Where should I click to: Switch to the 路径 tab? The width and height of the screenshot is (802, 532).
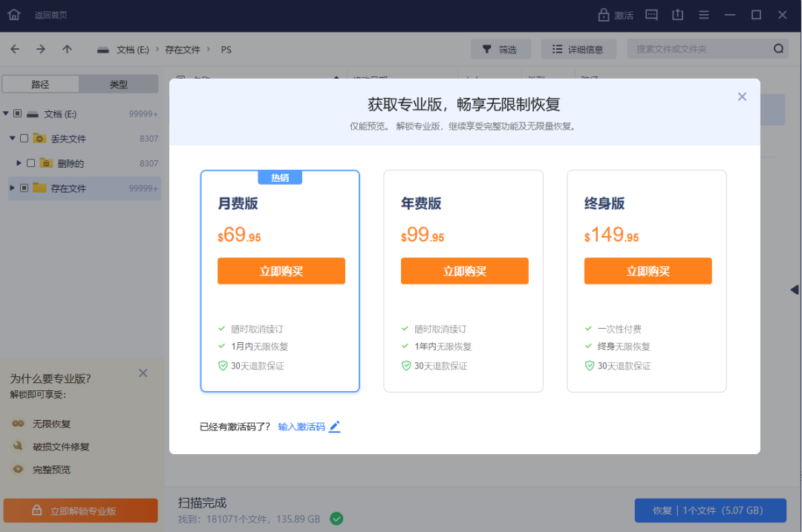pos(40,85)
